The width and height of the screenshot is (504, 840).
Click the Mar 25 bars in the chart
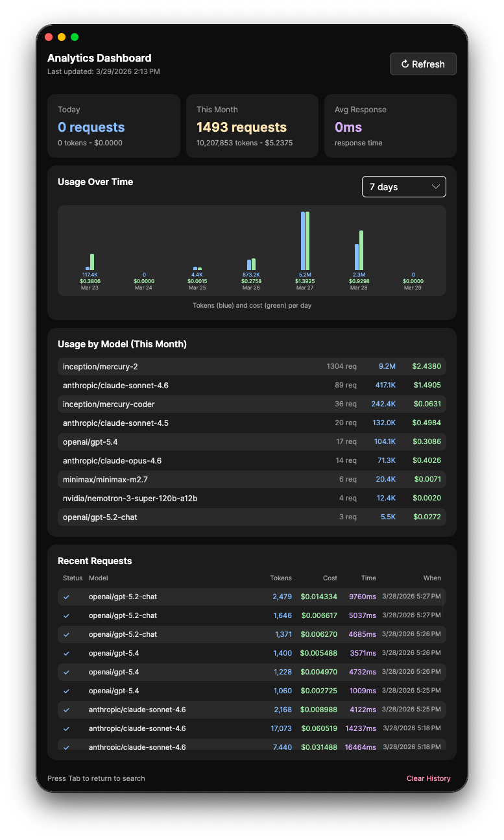click(x=197, y=268)
